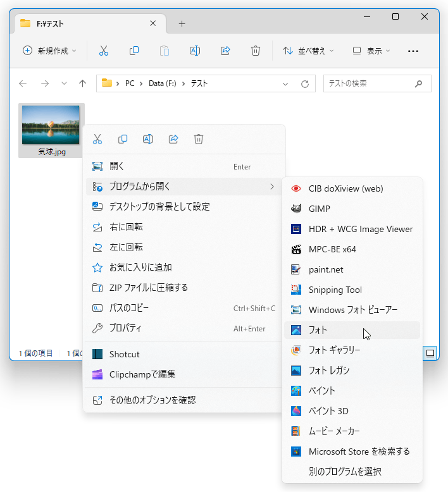Click テスト in the breadcrumb path

199,83
